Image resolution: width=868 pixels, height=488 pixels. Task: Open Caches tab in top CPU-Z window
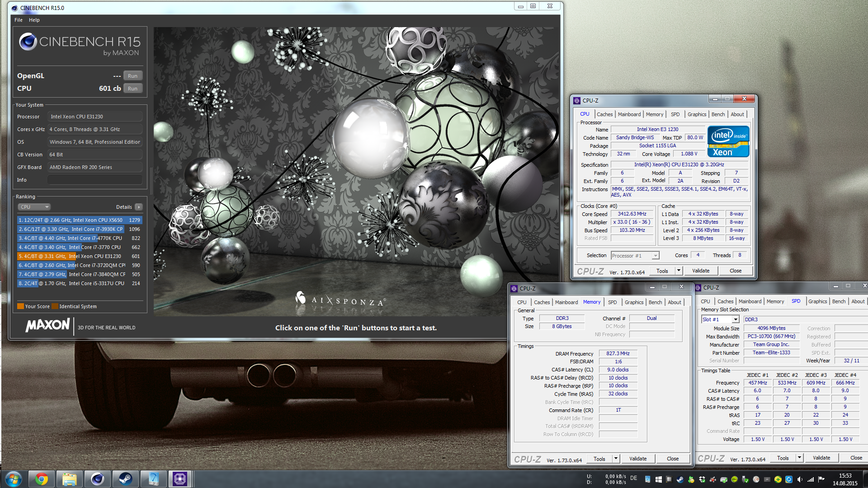tap(604, 114)
